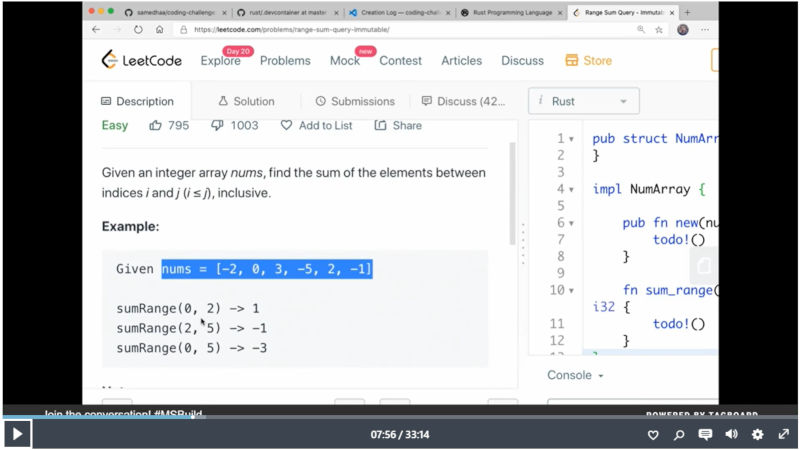Viewport: 800px width, 450px height.
Task: Close the Range Sum Query tab
Action: pyautogui.click(x=672, y=13)
